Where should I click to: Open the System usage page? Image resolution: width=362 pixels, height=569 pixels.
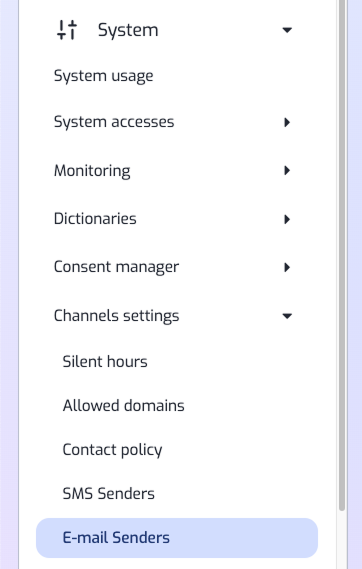click(x=103, y=76)
